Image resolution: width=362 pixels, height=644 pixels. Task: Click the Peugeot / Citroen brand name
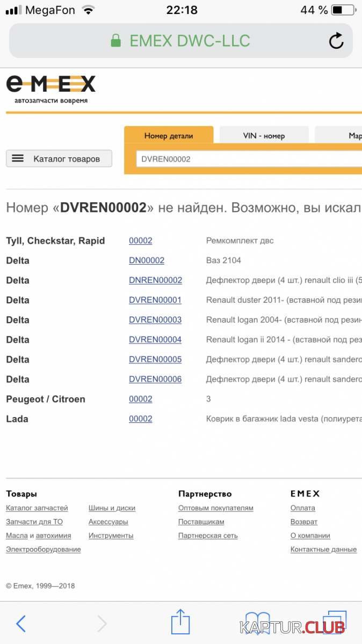point(46,399)
